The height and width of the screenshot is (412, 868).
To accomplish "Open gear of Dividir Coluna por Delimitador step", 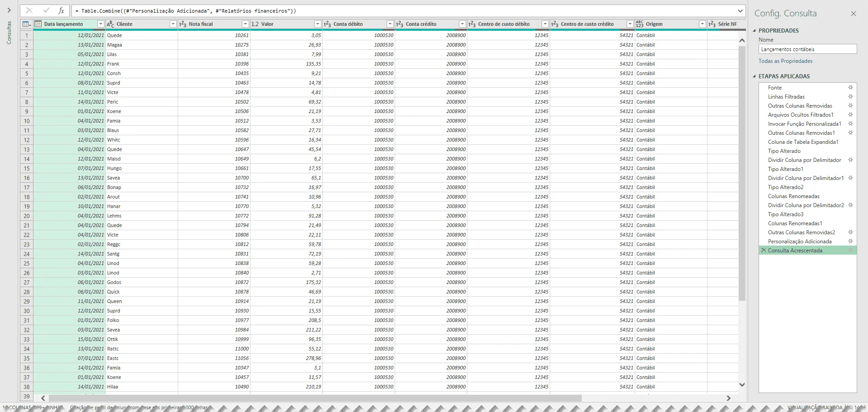I will click(x=850, y=160).
